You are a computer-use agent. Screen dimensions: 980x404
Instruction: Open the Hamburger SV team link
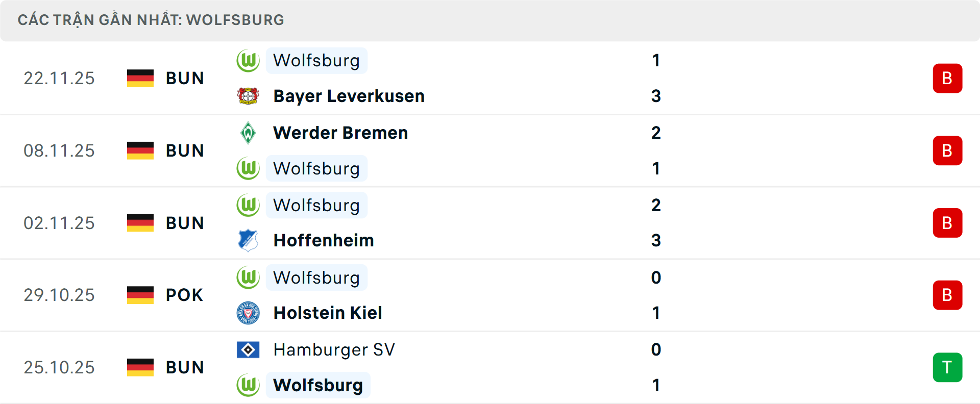(x=334, y=349)
